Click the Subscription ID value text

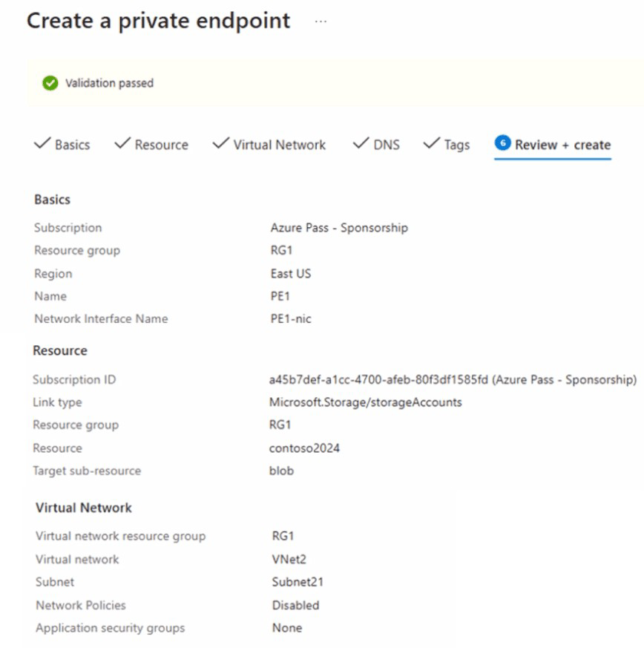[x=453, y=380]
